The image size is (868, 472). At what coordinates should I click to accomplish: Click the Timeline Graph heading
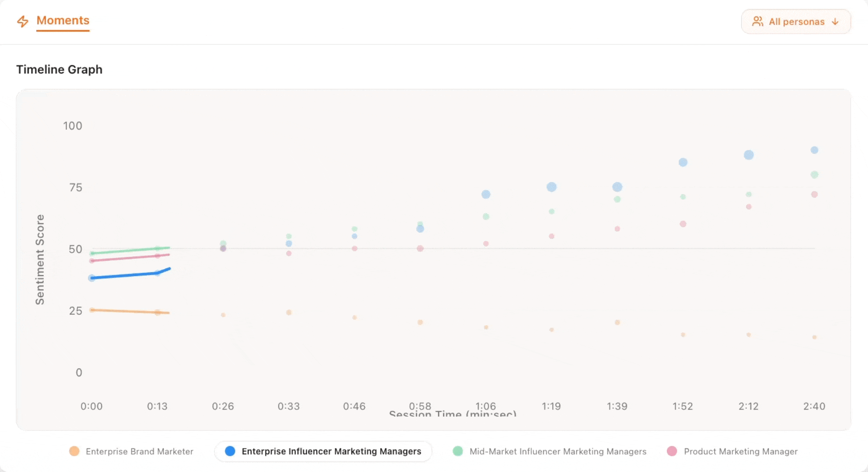pyautogui.click(x=59, y=69)
